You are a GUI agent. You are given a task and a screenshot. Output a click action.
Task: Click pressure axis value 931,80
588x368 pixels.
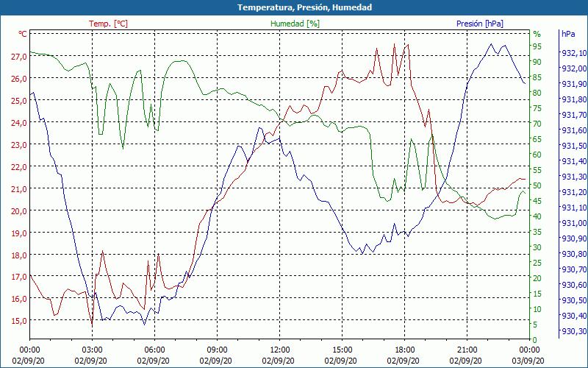574,99
